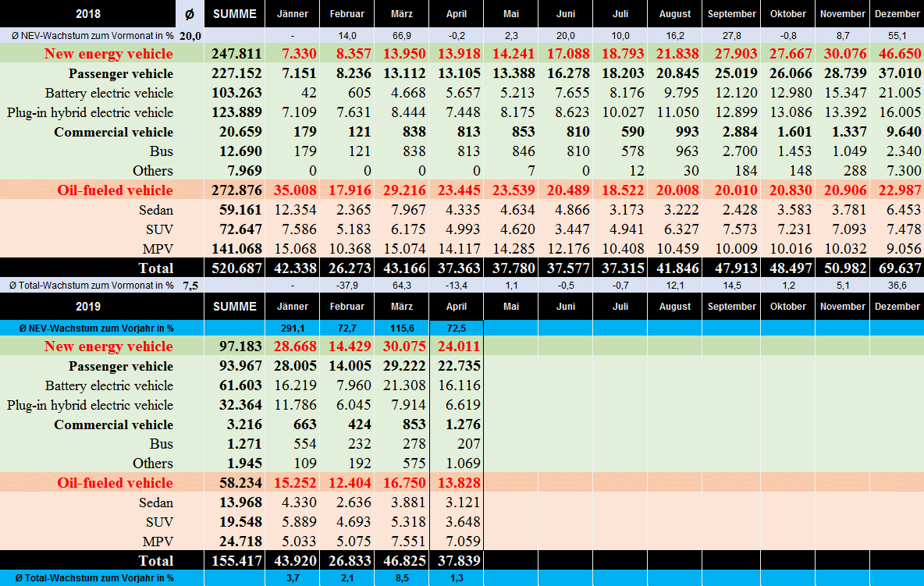This screenshot has height=586, width=924.
Task: Select the 2019 header cell
Action: click(88, 306)
